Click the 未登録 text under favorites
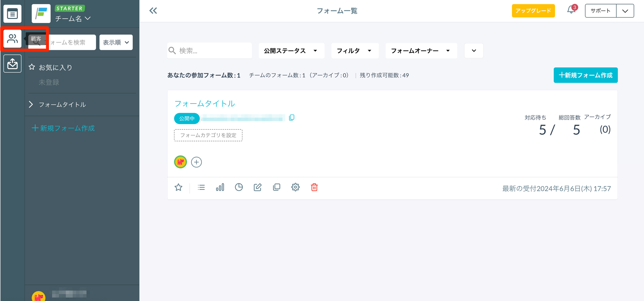This screenshot has width=644, height=301. tap(49, 82)
